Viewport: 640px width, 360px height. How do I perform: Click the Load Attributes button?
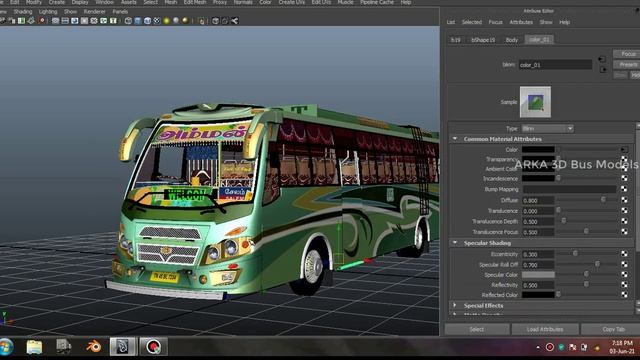[x=545, y=329]
